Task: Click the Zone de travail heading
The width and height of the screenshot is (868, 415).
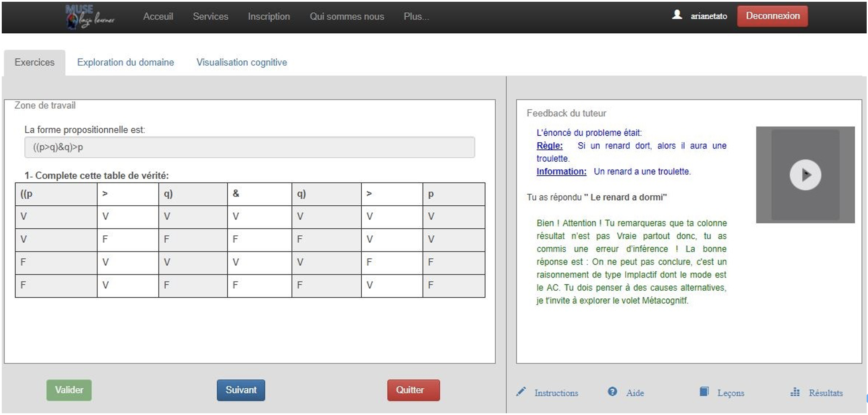Action: coord(45,105)
